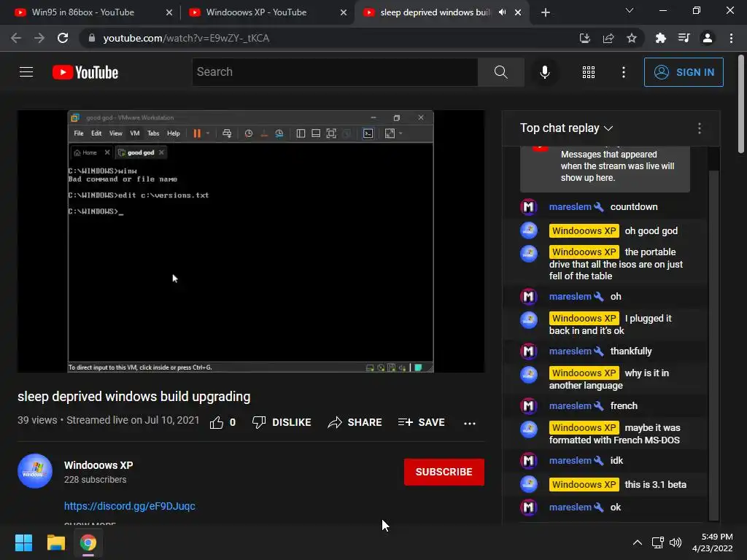
Task: Click the chat message french
Action: click(624, 405)
